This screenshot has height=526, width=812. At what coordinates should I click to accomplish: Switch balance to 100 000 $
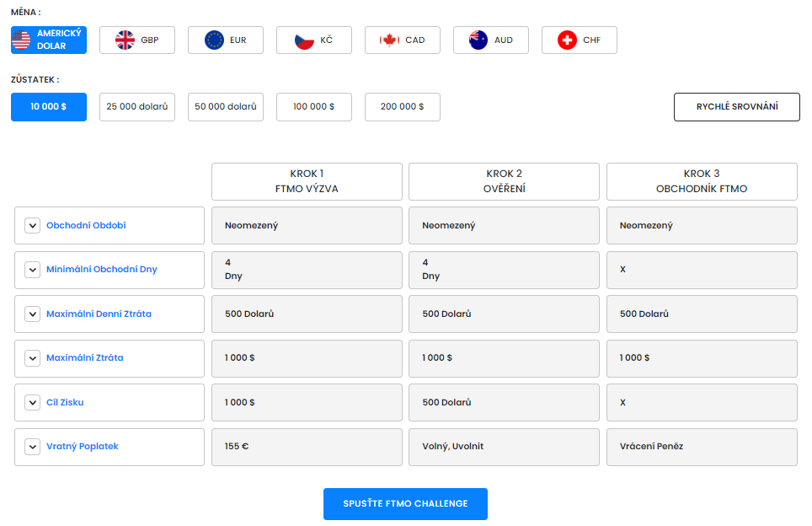point(314,107)
